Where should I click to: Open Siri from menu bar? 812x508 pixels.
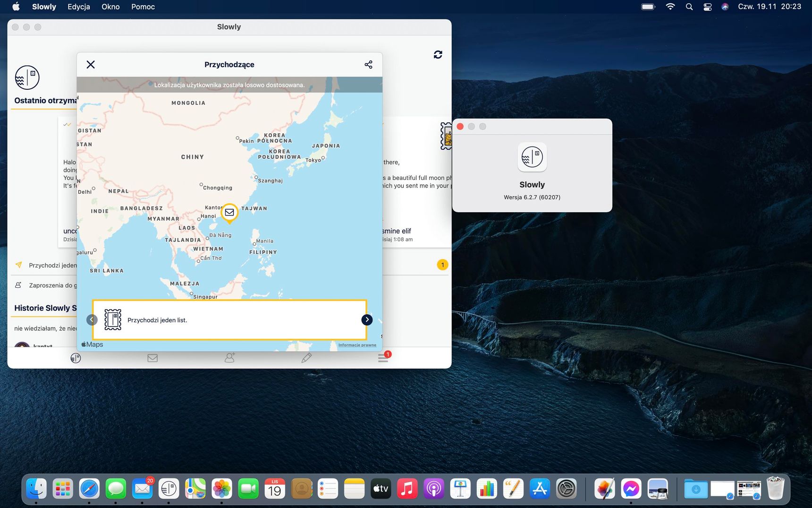pos(725,7)
